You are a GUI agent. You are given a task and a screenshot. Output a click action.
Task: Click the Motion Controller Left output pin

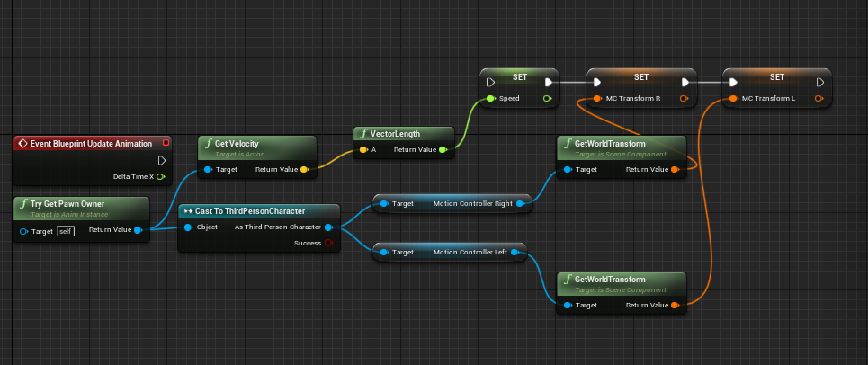515,253
